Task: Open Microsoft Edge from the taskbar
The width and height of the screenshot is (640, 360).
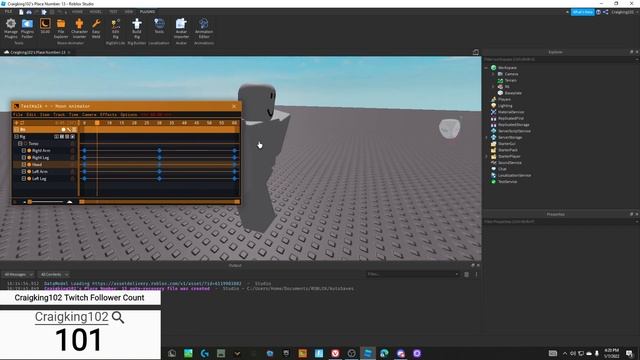Action: click(x=384, y=353)
